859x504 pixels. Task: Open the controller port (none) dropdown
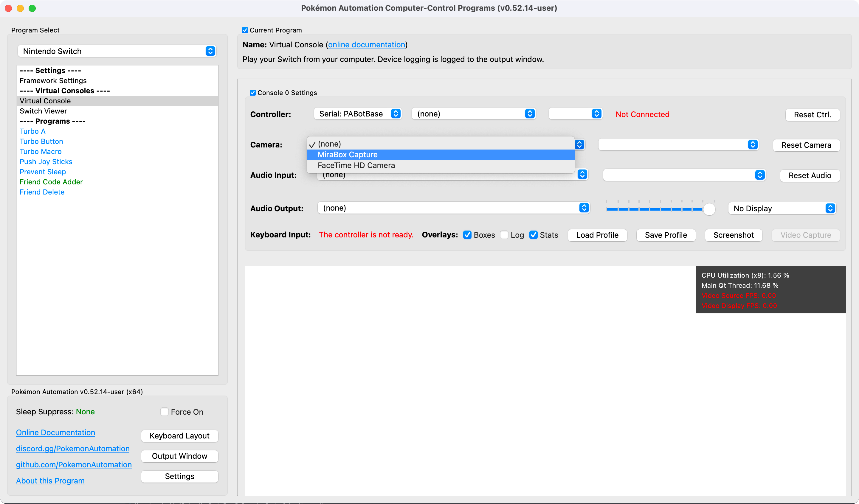click(474, 114)
